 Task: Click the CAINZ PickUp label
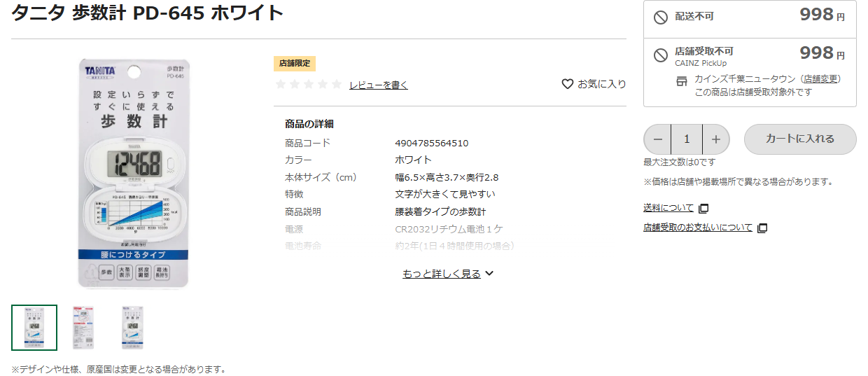(701, 63)
